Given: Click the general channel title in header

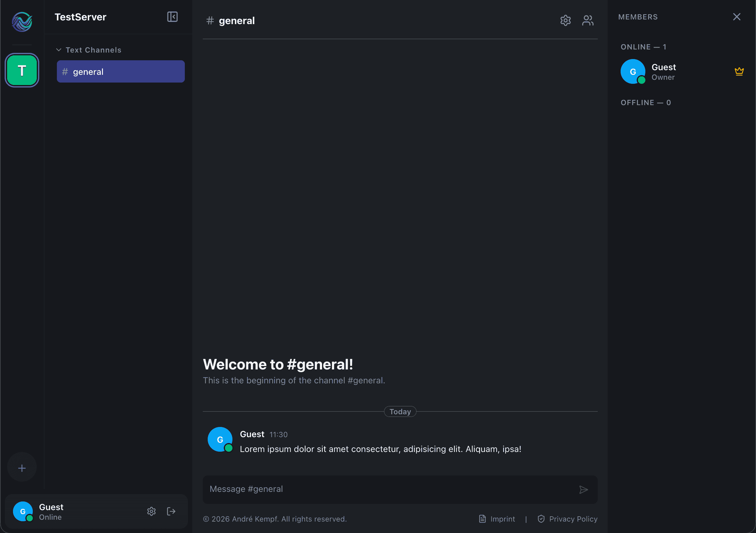Looking at the screenshot, I should [236, 20].
